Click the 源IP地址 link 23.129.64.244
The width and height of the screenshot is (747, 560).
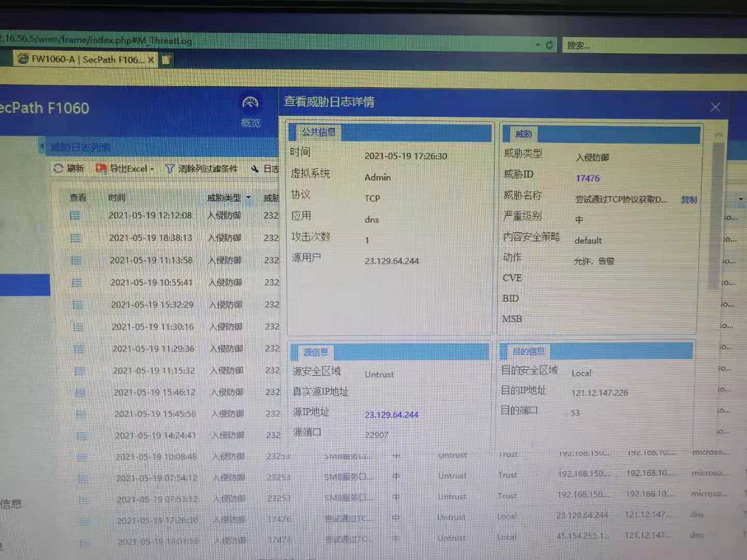click(x=392, y=414)
